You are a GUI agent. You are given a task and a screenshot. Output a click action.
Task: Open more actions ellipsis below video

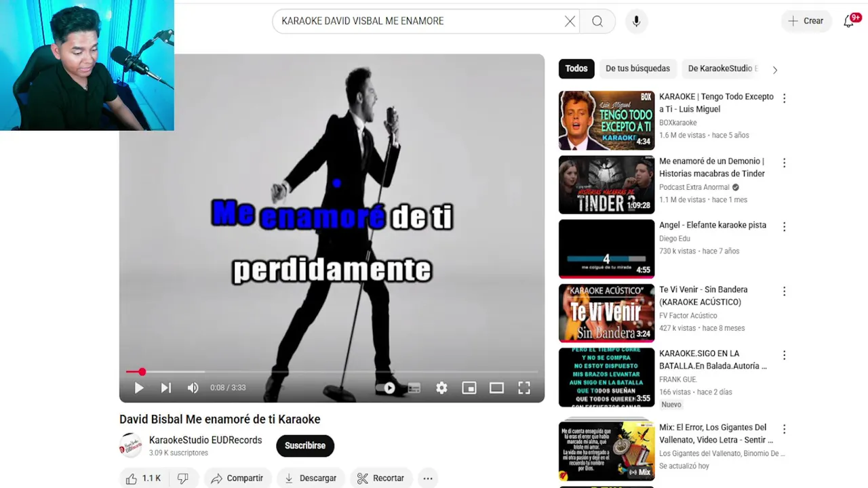tap(428, 478)
